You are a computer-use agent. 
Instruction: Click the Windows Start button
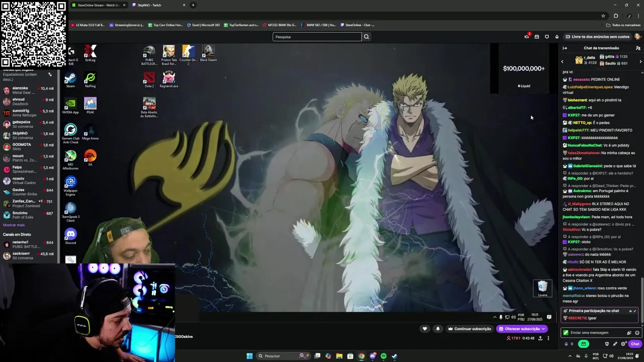tap(250, 356)
